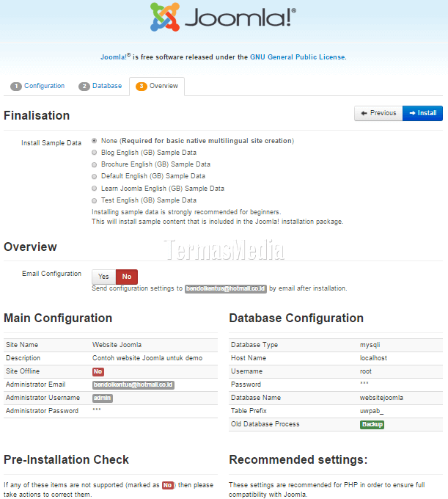Select the None sample data option
Image resolution: width=448 pixels, height=499 pixels.
point(94,141)
